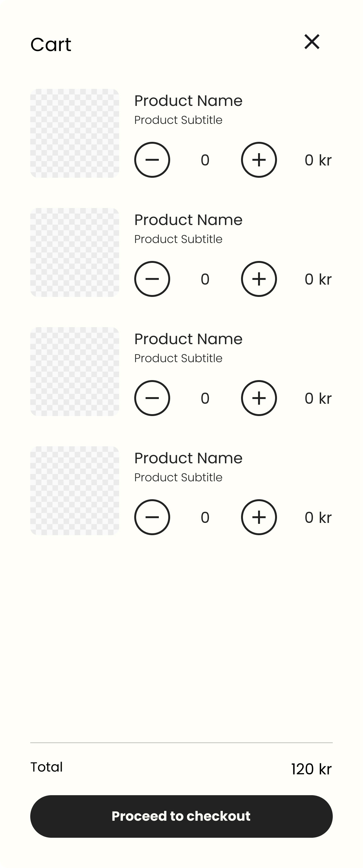Viewport: 363px width, 868px height.
Task: Click the quantity value of the first product
Action: click(205, 160)
